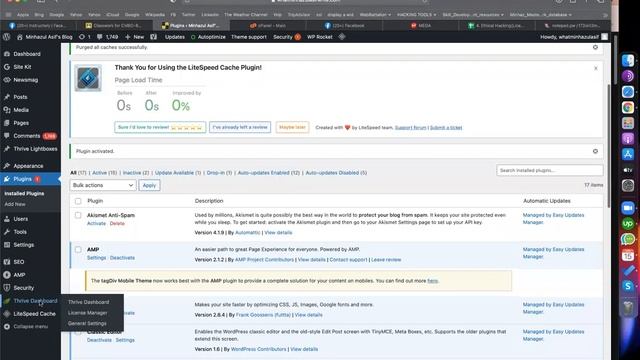Open Site Kit in the sidebar
Image resolution: width=640 pixels, height=360 pixels.
pos(22,67)
